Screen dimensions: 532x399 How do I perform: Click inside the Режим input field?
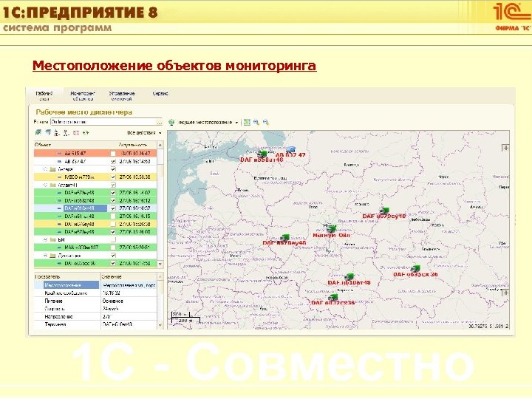pyautogui.click(x=103, y=122)
